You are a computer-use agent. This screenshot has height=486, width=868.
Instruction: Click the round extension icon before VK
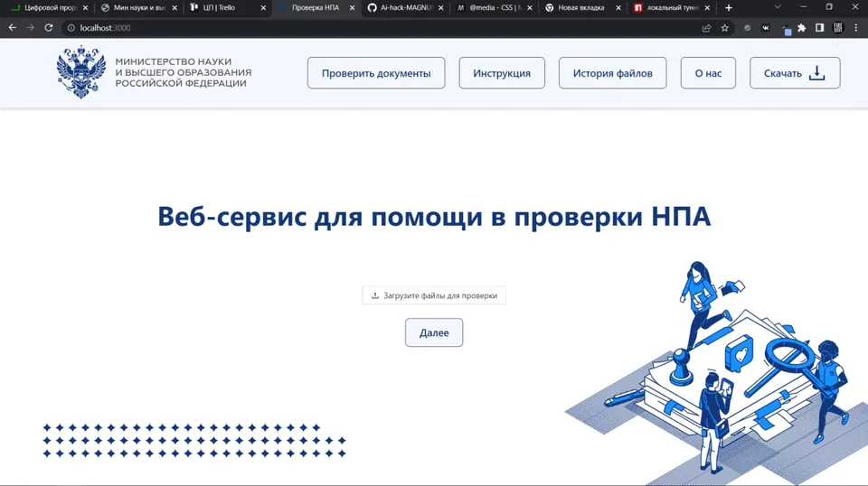click(748, 28)
